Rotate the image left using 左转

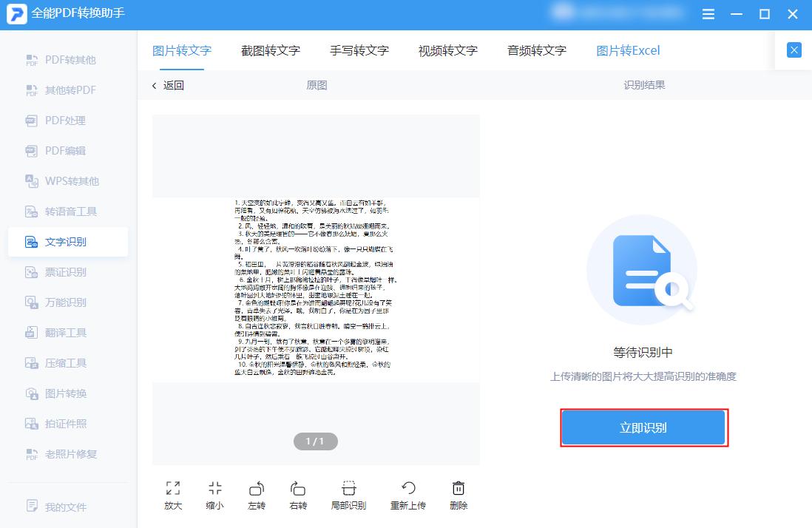(x=257, y=494)
